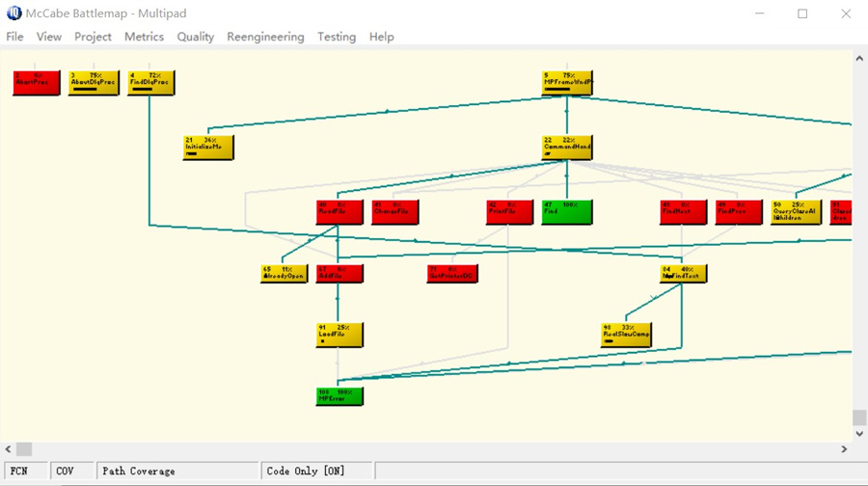
Task: Open the File menu
Action: point(14,37)
